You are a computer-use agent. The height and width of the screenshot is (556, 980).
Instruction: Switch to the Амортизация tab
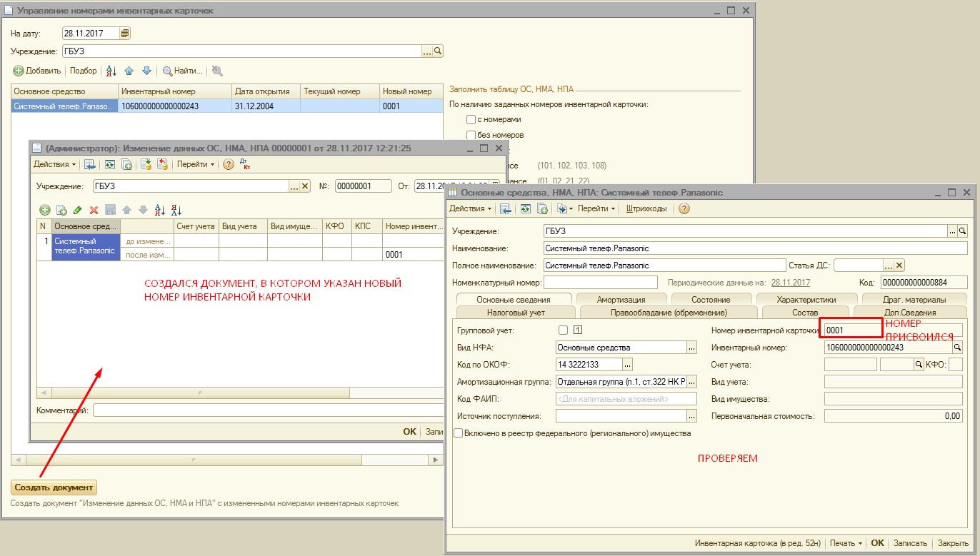coord(621,300)
